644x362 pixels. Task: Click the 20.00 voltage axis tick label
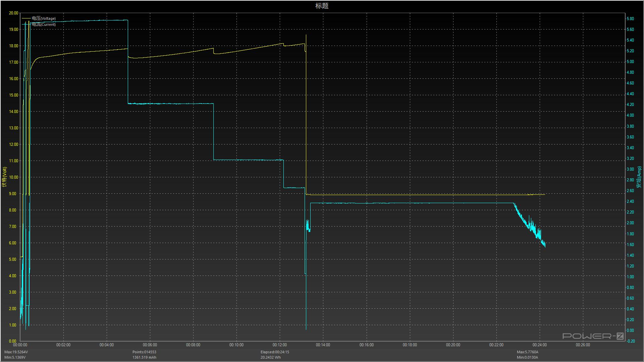pyautogui.click(x=13, y=13)
